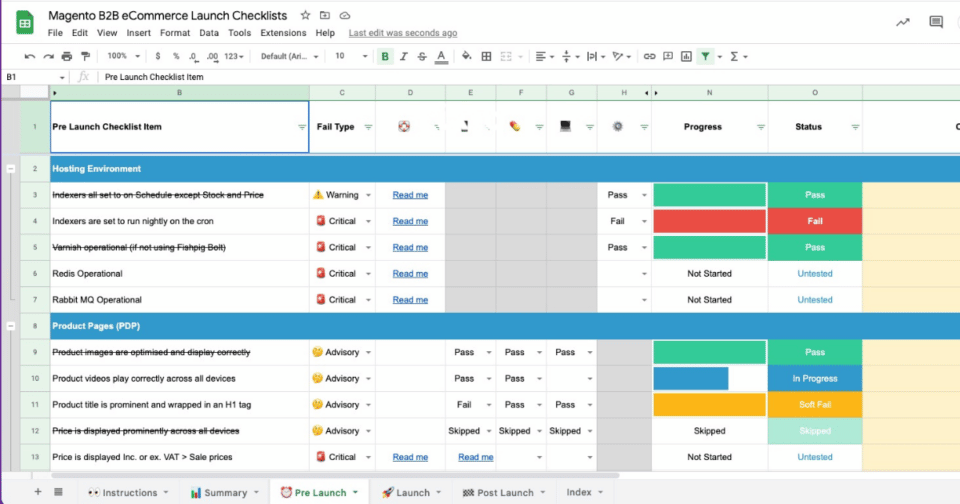Open the Extensions menu
Screen dimensions: 960x504
click(283, 33)
